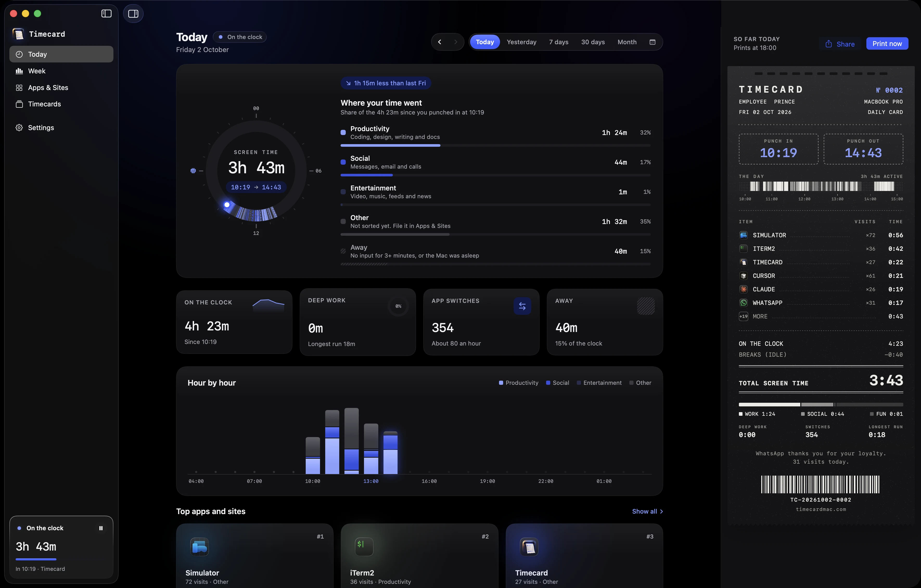The image size is (921, 588).
Task: Toggle Social legend in Hour by hour
Action: [x=557, y=383]
